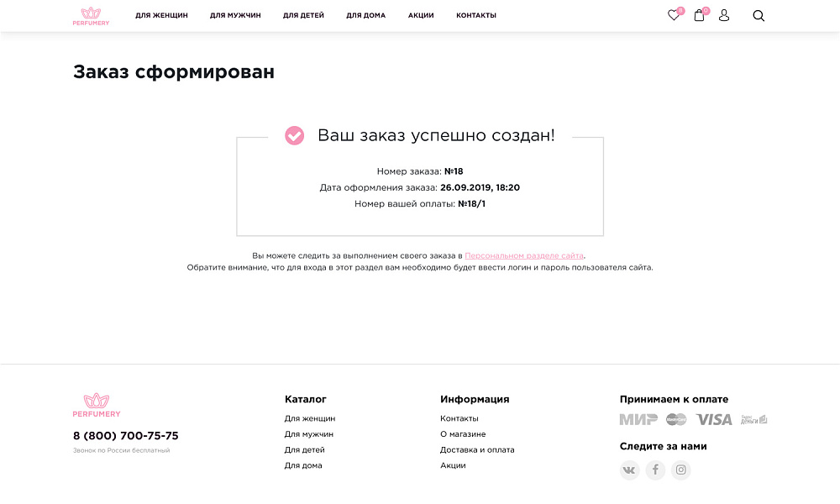The height and width of the screenshot is (504, 840).
Task: Click the МИР payment logo
Action: click(x=640, y=419)
